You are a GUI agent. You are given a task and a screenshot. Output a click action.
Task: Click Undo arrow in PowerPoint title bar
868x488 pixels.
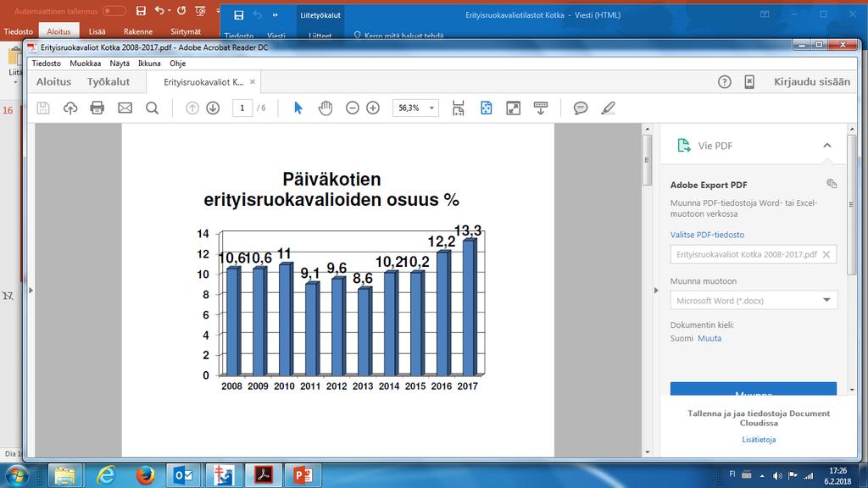pyautogui.click(x=160, y=10)
